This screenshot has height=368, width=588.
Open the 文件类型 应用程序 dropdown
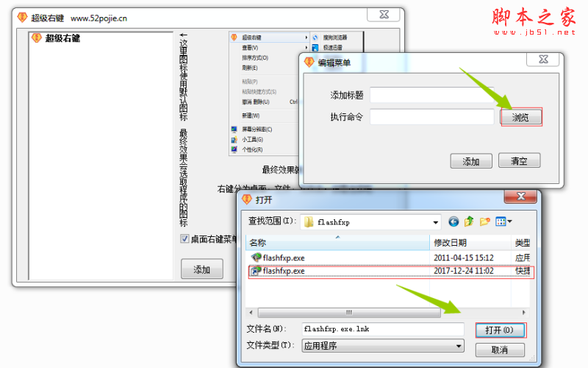tap(383, 345)
